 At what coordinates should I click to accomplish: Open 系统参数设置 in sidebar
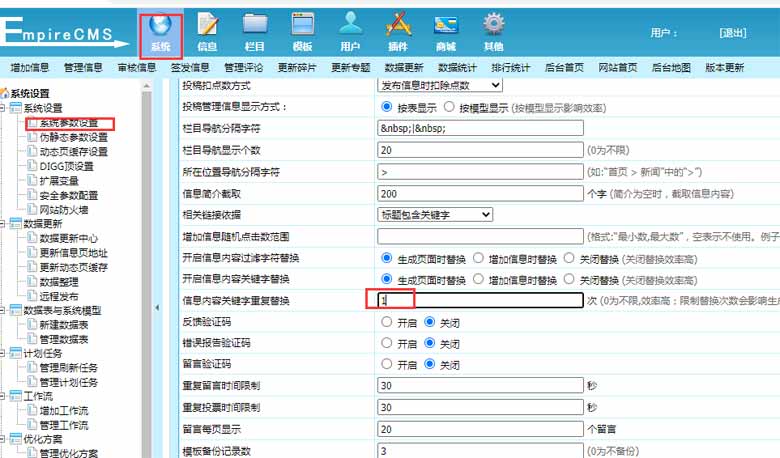click(x=69, y=123)
